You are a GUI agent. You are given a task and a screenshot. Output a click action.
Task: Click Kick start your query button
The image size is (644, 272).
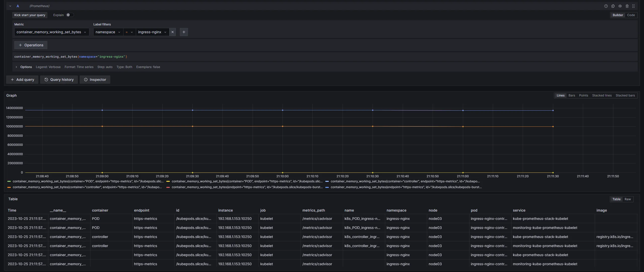pyautogui.click(x=30, y=15)
